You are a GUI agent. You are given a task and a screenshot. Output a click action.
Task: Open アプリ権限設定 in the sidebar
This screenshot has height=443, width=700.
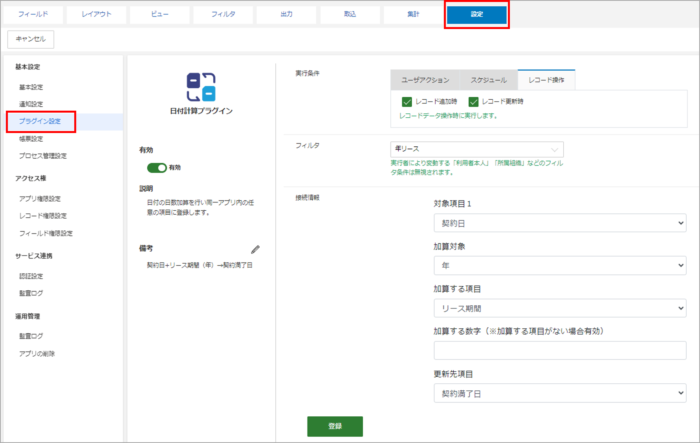point(40,199)
